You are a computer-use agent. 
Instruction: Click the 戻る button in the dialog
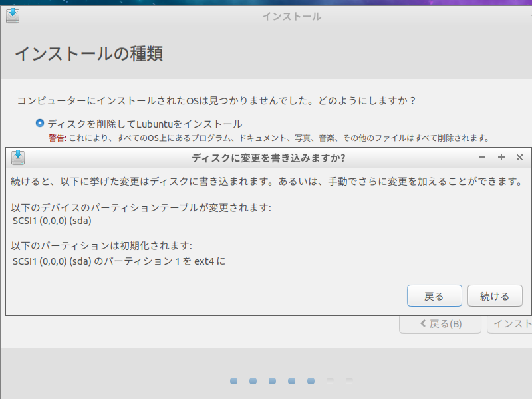point(434,296)
